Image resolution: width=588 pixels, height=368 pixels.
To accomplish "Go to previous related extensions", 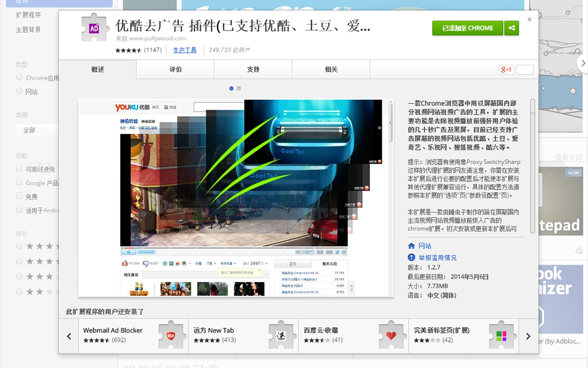I will point(69,336).
